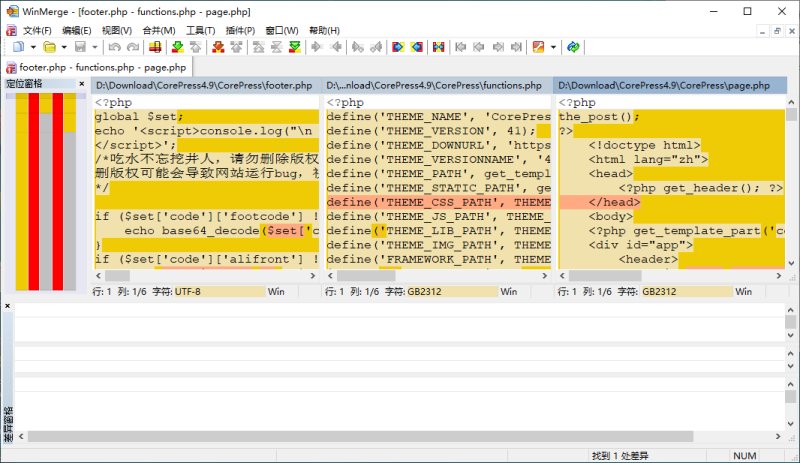Click the left pane horizontal scrollbar thumb
Image resolution: width=800 pixels, height=463 pixels.
pyautogui.click(x=117, y=276)
